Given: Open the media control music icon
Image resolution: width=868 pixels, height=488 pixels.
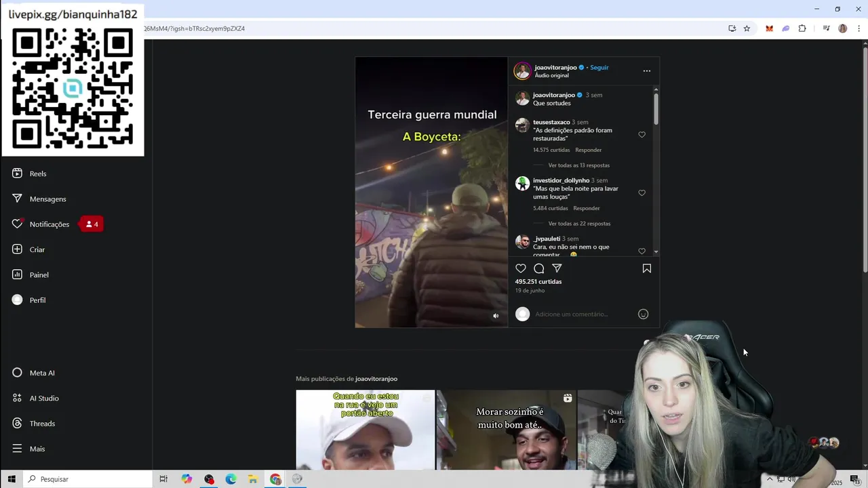Looking at the screenshot, I should 826,28.
